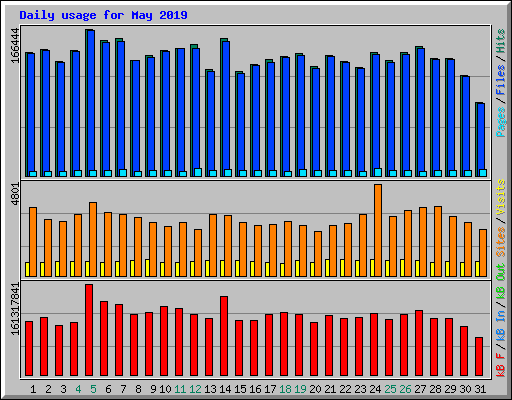Click day 25 weekend label
The height and width of the screenshot is (400, 512).
click(x=390, y=389)
